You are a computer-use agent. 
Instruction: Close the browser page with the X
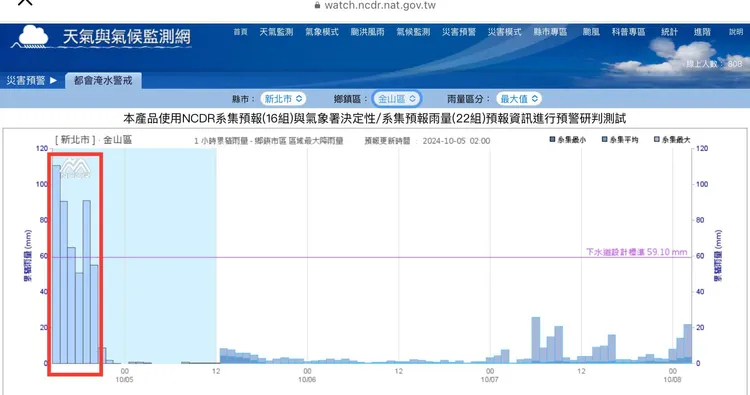(25, 2)
